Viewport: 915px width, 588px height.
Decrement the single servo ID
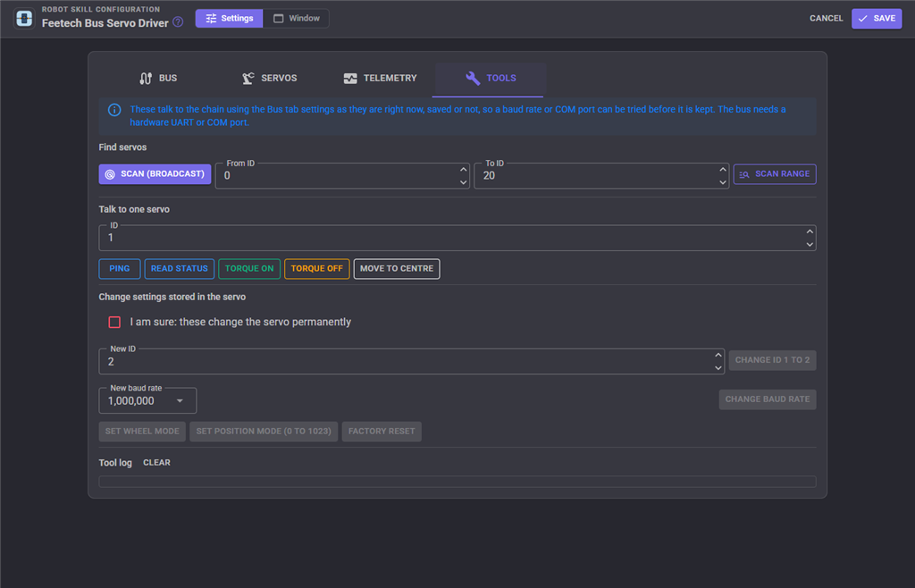tap(810, 245)
